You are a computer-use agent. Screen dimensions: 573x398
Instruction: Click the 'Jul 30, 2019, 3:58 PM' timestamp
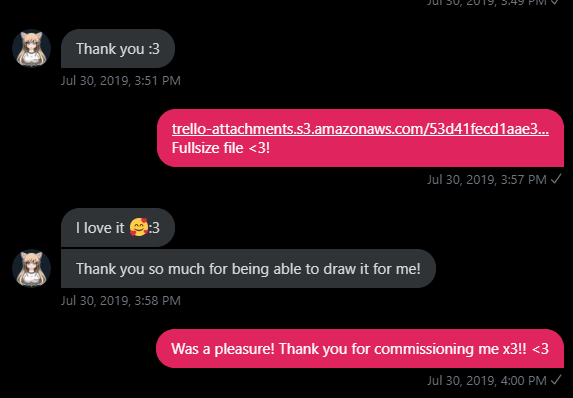(x=121, y=301)
